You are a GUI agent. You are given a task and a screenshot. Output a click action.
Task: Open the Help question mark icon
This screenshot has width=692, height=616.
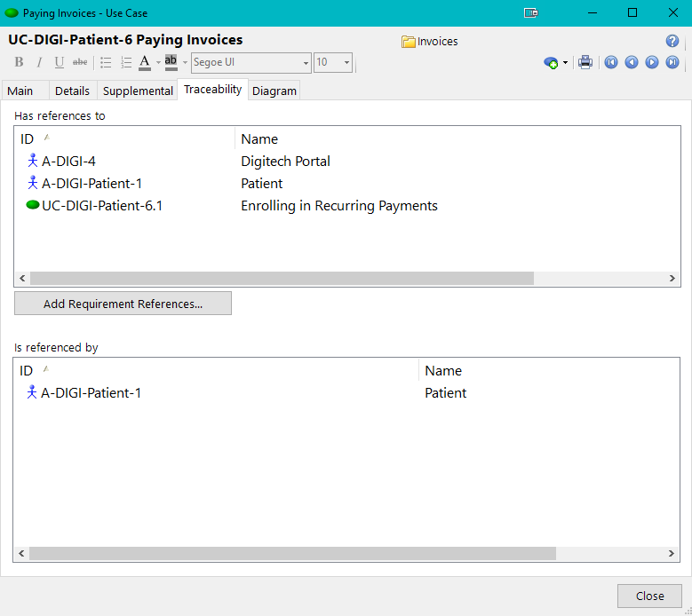point(672,41)
